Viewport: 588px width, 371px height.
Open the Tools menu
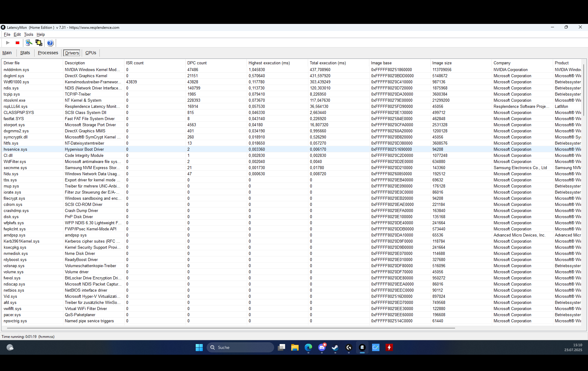point(28,34)
